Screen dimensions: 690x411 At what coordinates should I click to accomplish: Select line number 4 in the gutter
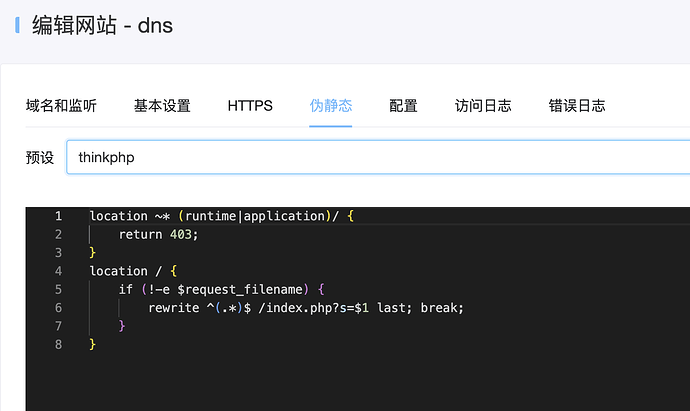(58, 271)
